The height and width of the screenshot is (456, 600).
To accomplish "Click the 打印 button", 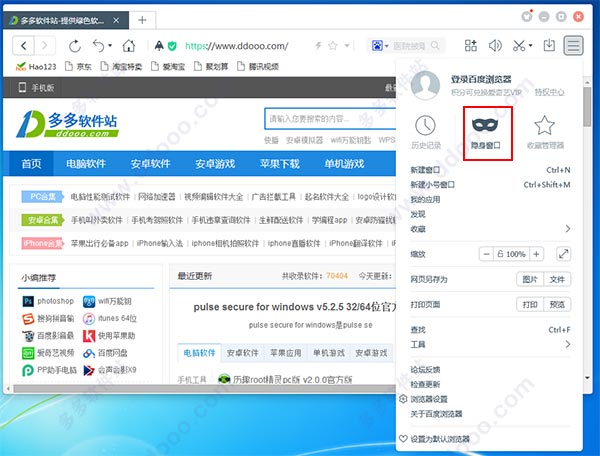I will (530, 304).
